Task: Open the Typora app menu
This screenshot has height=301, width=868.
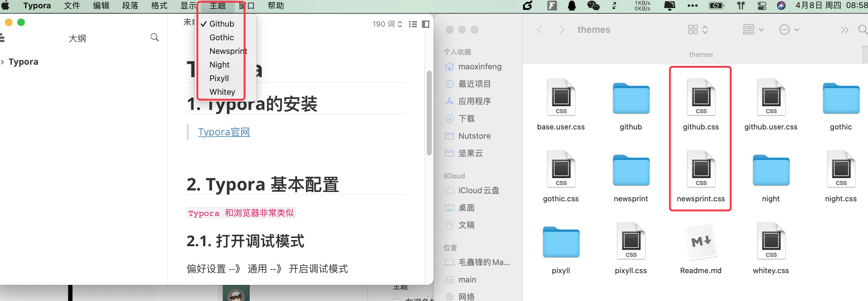Action: (37, 6)
